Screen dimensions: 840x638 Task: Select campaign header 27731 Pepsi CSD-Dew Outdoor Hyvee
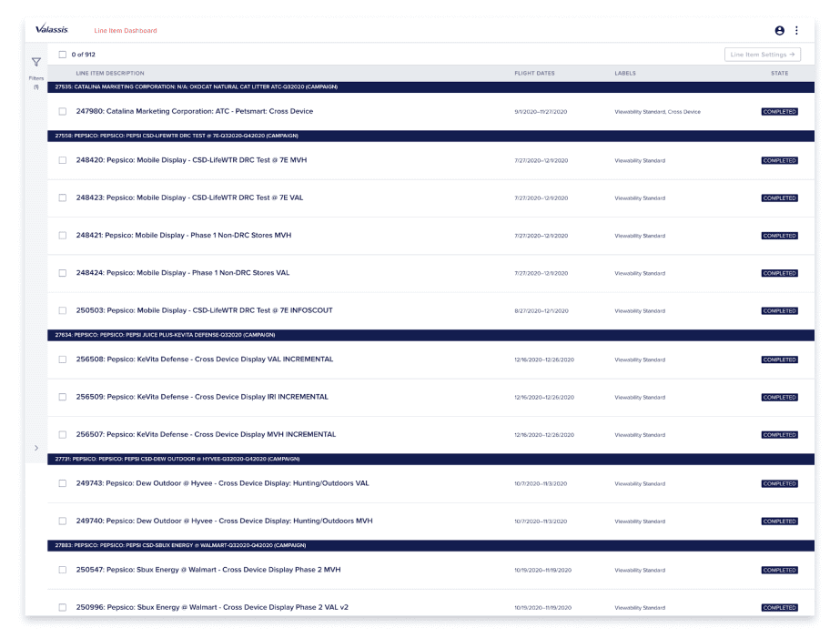[430, 459]
